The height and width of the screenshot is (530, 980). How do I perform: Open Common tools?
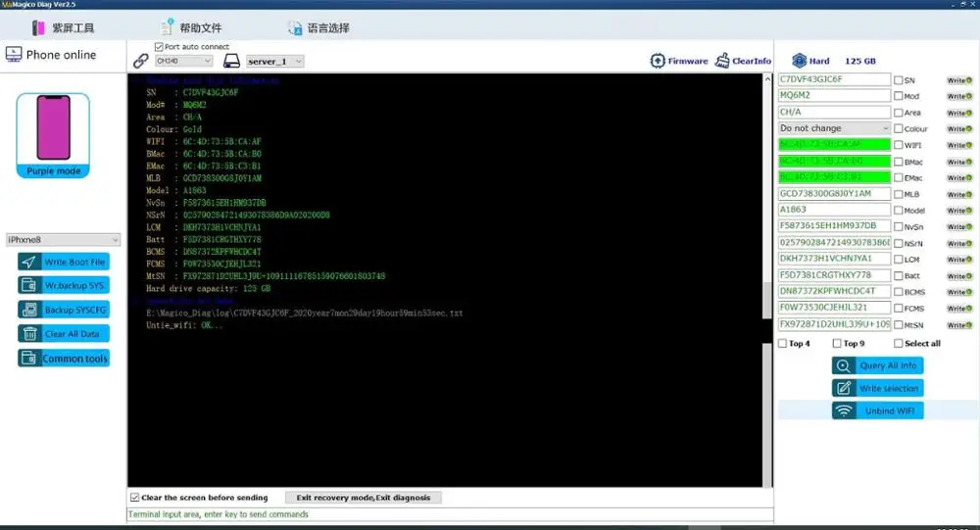(x=63, y=359)
